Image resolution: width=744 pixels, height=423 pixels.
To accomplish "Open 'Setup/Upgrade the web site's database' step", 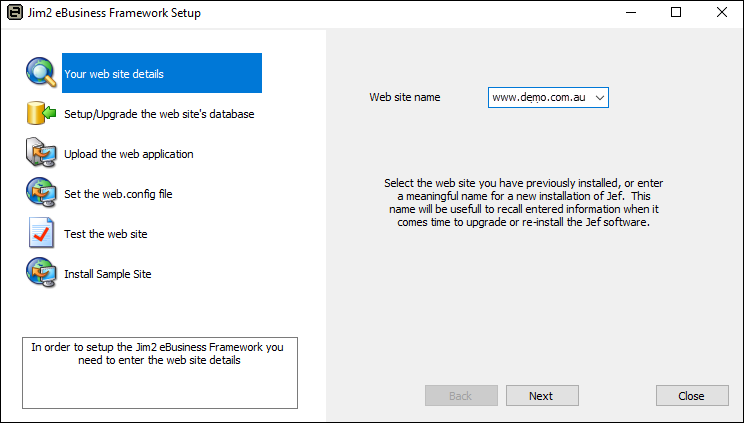I will pyautogui.click(x=159, y=114).
